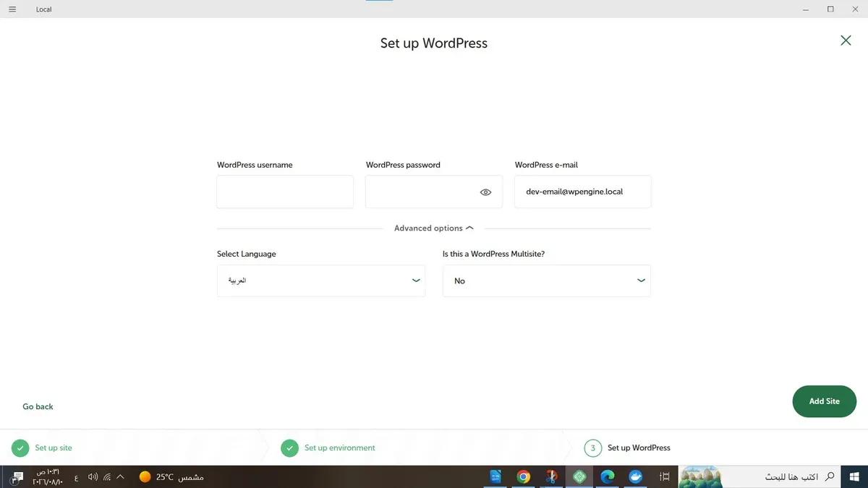The height and width of the screenshot is (488, 868).
Task: Show hidden system tray icons
Action: click(121, 477)
